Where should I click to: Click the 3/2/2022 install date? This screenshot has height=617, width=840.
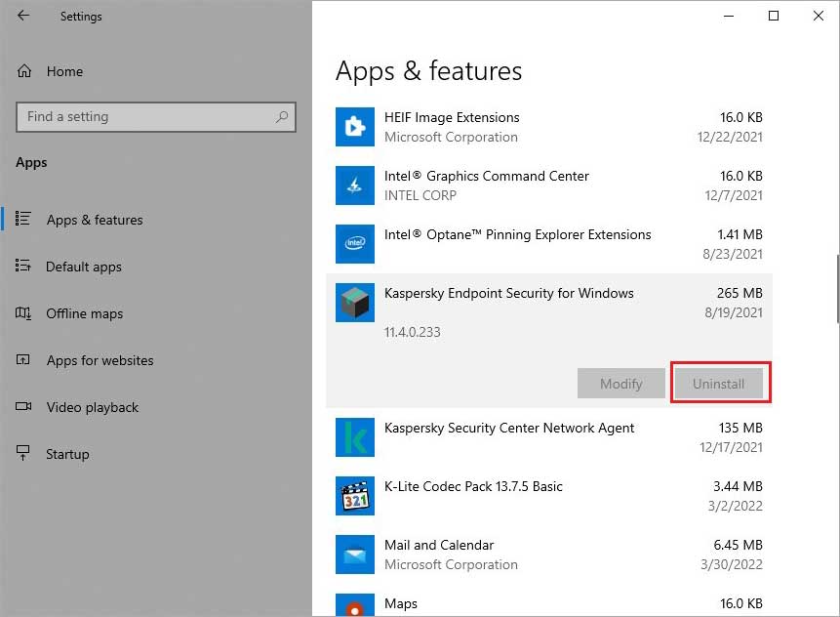pos(735,506)
